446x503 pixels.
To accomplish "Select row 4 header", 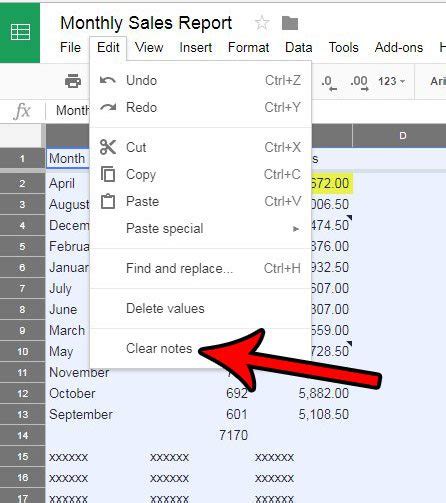I will tap(22, 226).
